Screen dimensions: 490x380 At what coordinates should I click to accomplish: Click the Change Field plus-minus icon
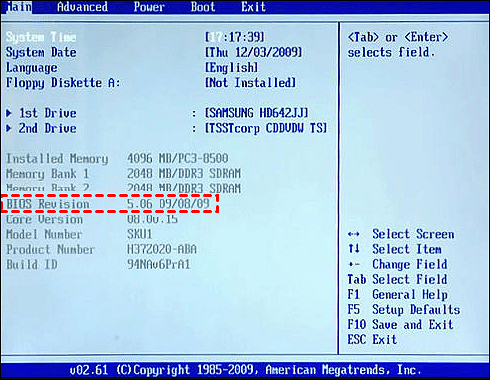tap(354, 265)
